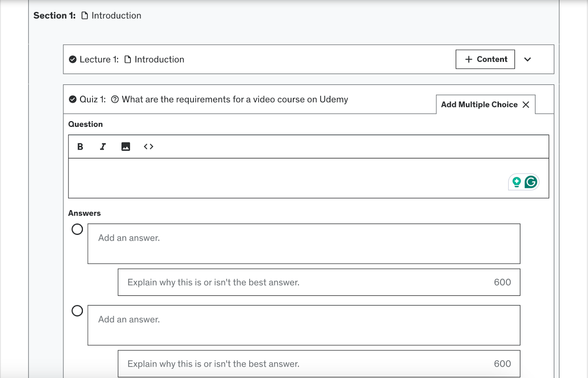The height and width of the screenshot is (378, 588).
Task: Click the document icon beside Section 1 Introduction
Action: [84, 15]
